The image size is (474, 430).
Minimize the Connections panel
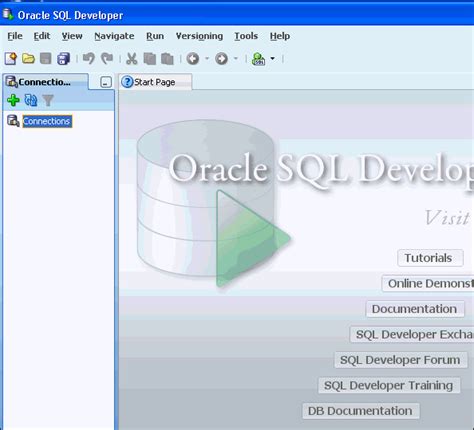point(106,82)
